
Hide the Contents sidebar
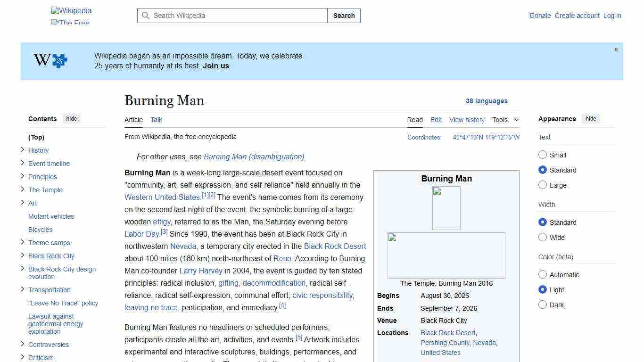point(71,119)
